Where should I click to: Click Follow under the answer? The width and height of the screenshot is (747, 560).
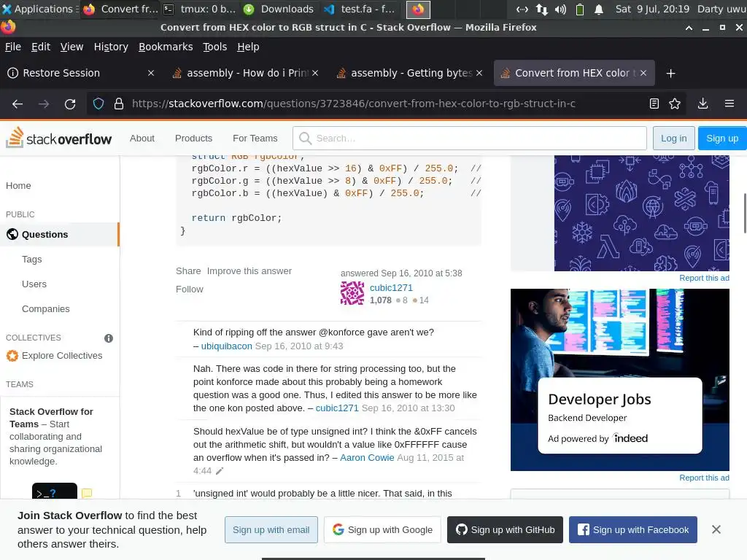(x=189, y=289)
